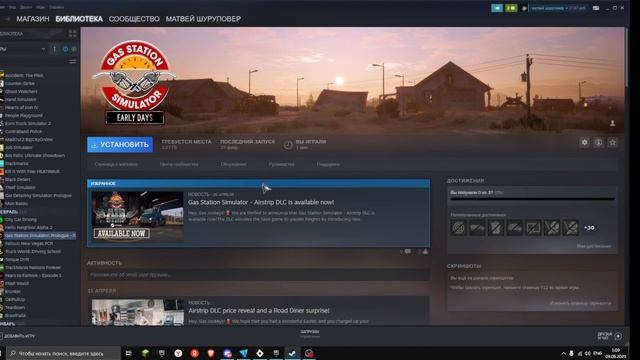640x360 pixels.
Task: Select Hand Simulator in library list
Action: 20,99
